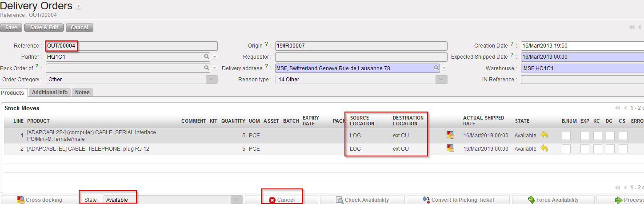Toggle CS checkbox on line 2

pos(623,149)
